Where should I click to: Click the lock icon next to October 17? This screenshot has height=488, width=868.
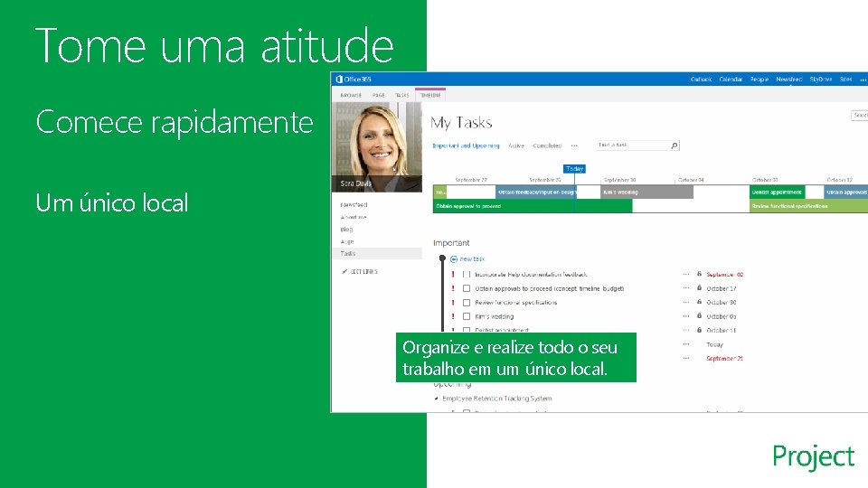tap(699, 287)
